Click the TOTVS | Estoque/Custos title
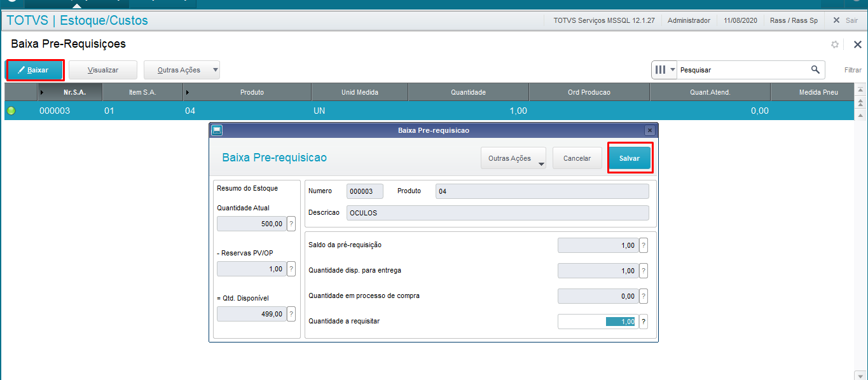 [77, 20]
